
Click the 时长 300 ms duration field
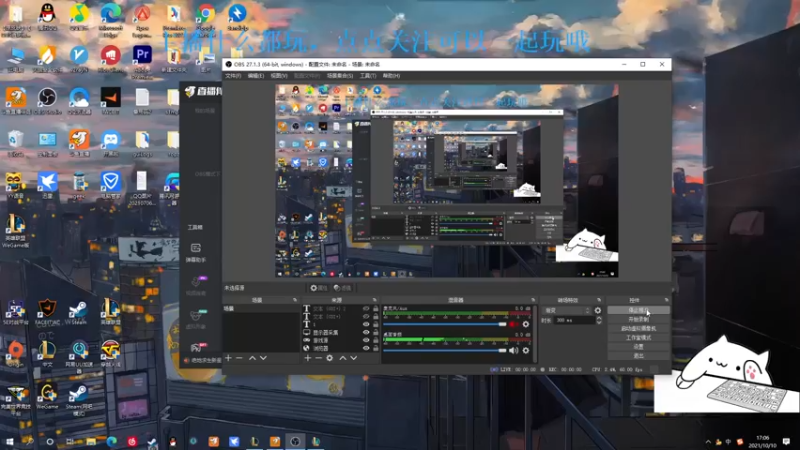click(x=574, y=320)
